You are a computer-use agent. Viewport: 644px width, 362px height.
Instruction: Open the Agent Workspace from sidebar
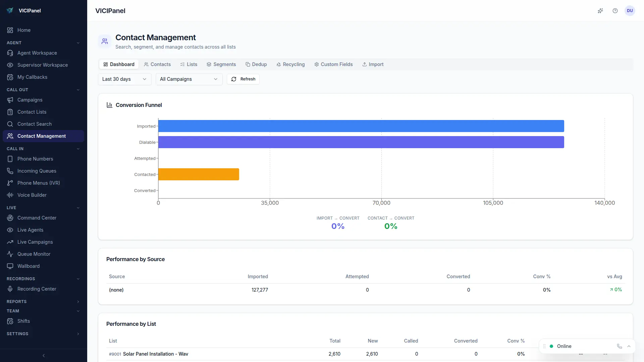pyautogui.click(x=37, y=53)
